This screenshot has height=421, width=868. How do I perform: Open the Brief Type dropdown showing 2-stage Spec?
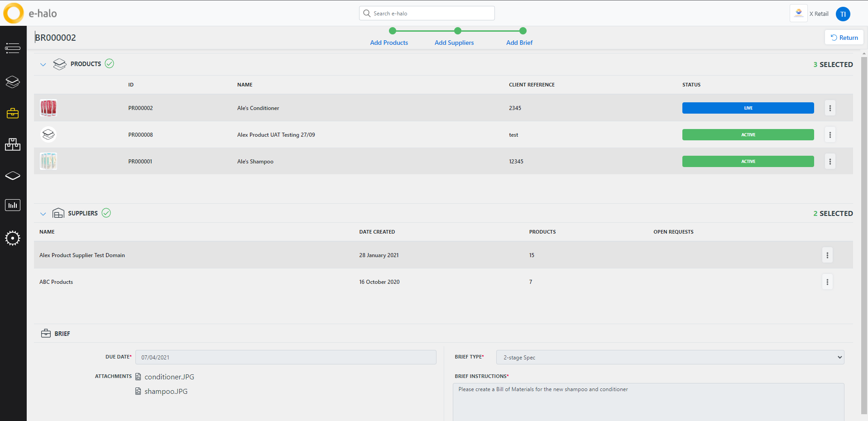(669, 357)
